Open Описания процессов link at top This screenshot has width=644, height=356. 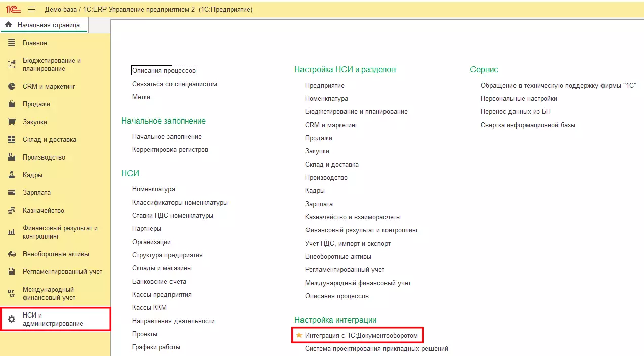[x=164, y=71]
